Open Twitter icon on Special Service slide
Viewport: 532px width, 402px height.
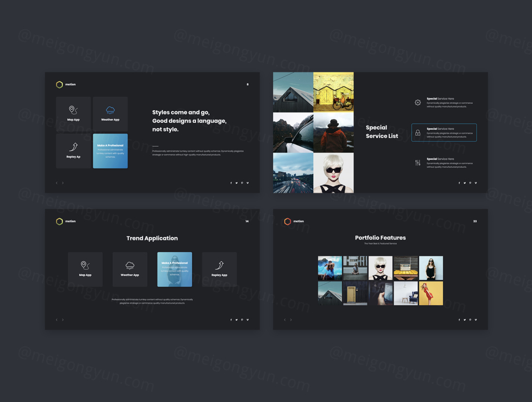tap(465, 183)
